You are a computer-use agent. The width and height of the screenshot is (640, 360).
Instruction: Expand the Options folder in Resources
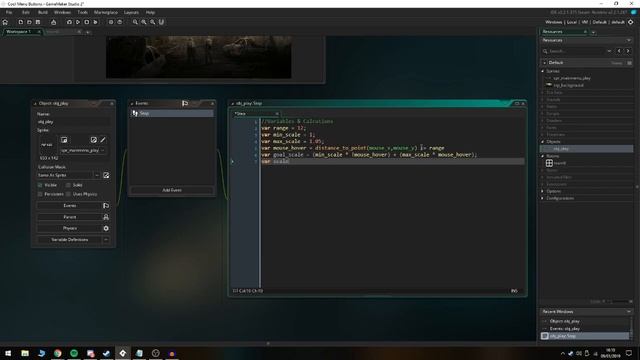[543, 191]
